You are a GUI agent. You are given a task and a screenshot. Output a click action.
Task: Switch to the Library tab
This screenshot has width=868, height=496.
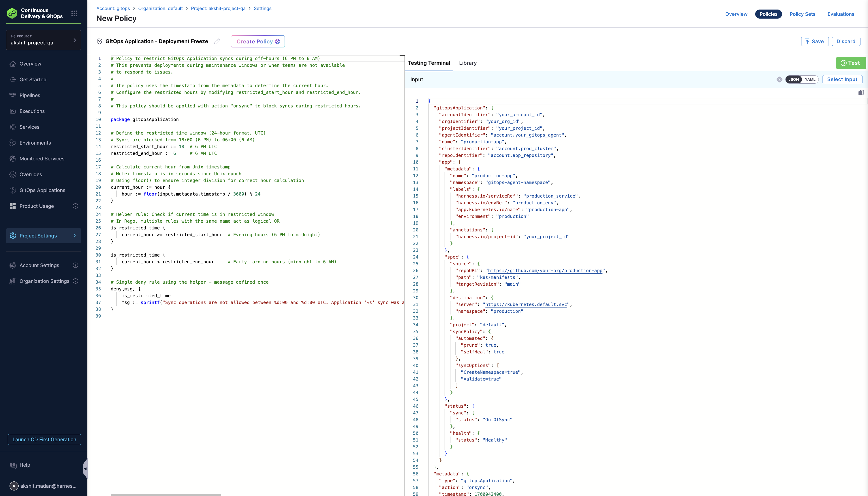click(x=468, y=63)
